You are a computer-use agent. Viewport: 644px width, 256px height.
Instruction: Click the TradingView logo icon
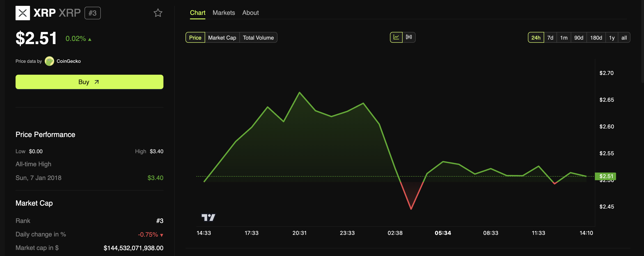point(208,216)
